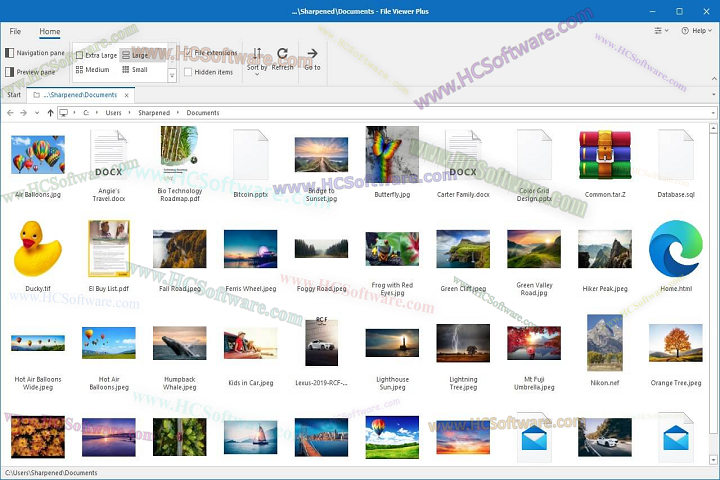
Task: Click the Documents breadcrumb segment
Action: (x=203, y=113)
